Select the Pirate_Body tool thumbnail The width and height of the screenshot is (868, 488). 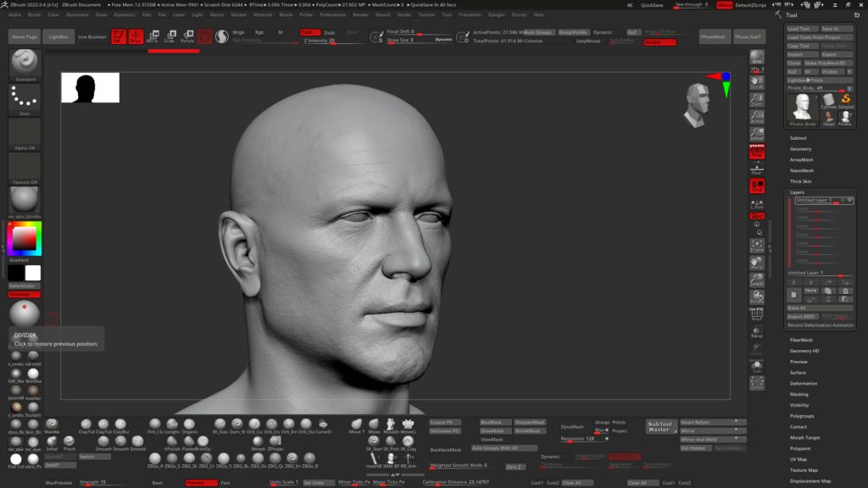click(x=803, y=108)
